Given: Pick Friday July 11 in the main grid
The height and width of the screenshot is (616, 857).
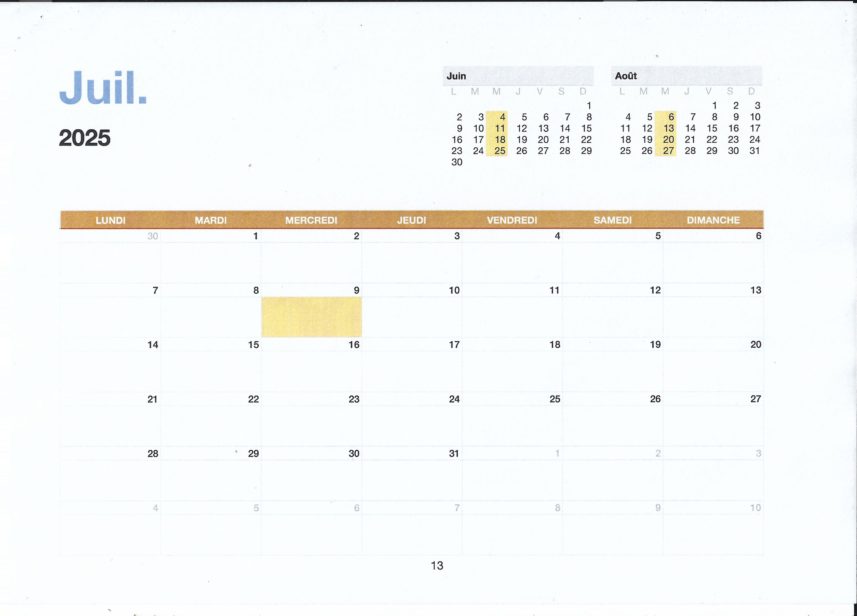Looking at the screenshot, I should click(x=554, y=290).
